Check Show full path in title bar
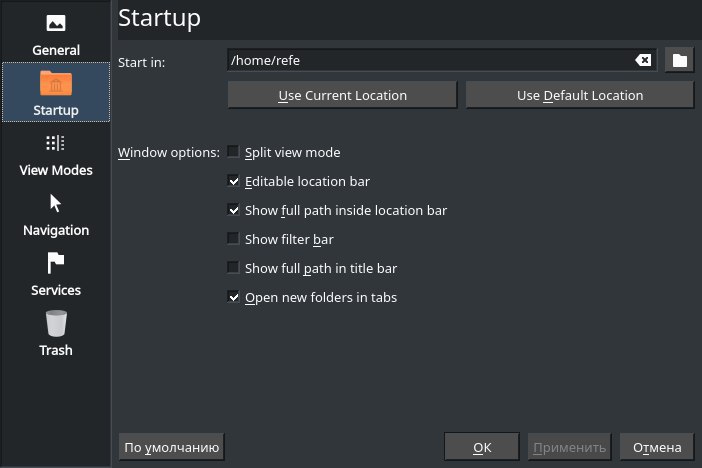Screen dimensions: 702x468 pyautogui.click(x=233, y=267)
